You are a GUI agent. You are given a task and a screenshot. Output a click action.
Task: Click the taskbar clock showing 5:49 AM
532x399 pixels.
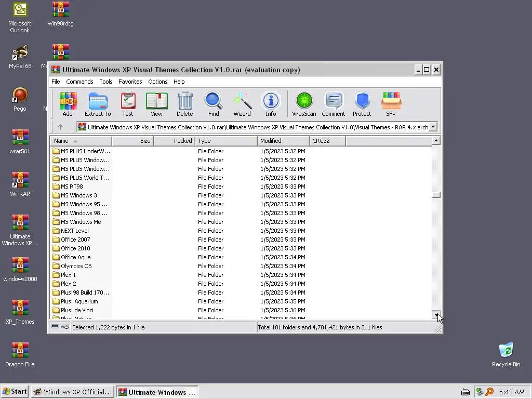coord(512,392)
